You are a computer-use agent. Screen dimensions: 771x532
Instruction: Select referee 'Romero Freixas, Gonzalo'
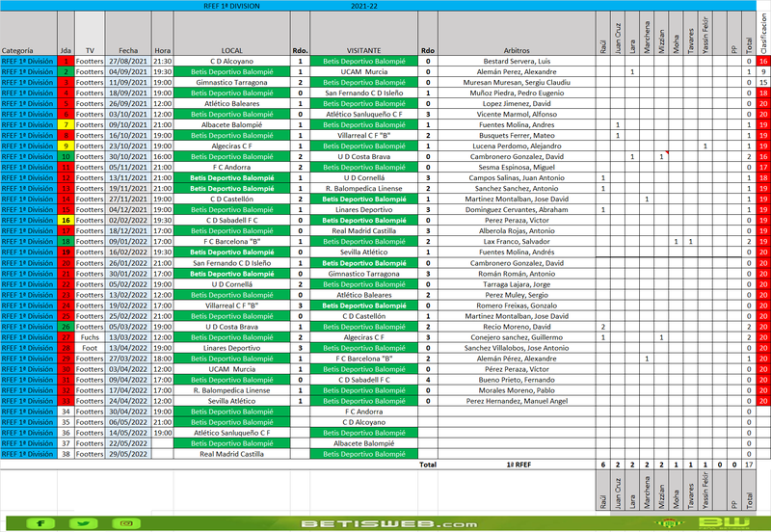click(517, 306)
